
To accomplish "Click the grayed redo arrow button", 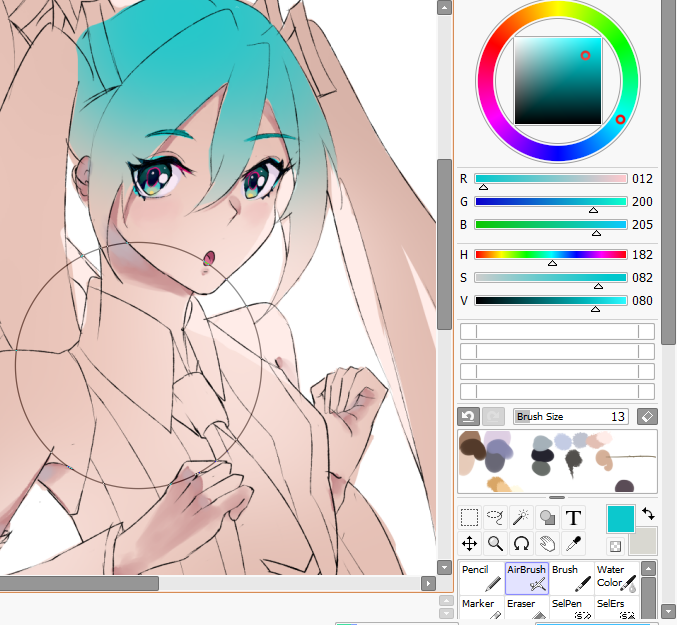I will (x=493, y=417).
